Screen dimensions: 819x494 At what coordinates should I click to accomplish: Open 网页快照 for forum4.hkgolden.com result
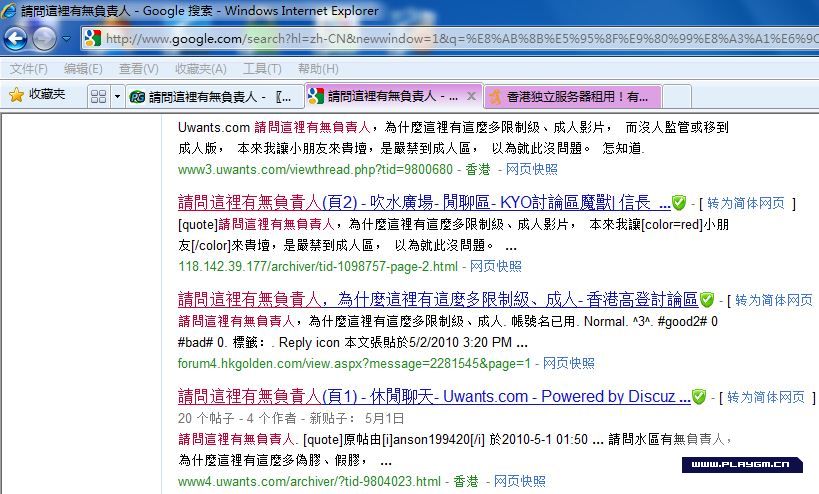click(569, 363)
